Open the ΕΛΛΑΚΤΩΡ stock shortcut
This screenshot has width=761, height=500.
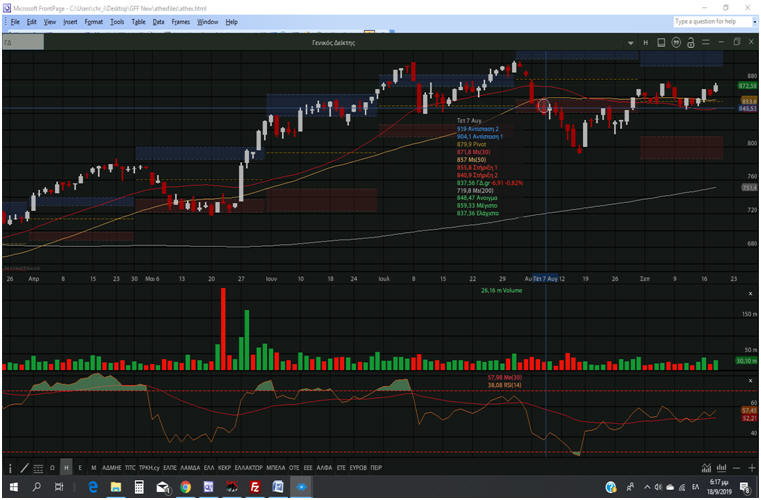(248, 468)
